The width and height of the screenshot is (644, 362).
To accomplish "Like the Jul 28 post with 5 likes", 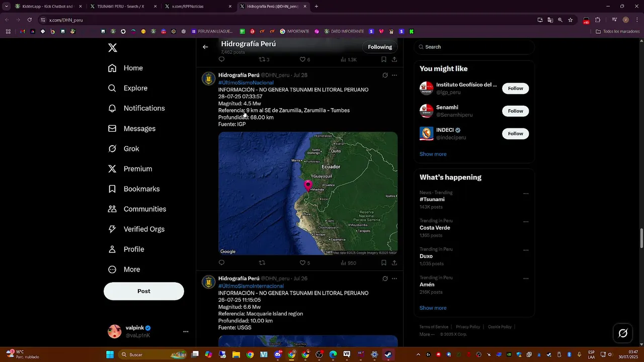I will (305, 262).
